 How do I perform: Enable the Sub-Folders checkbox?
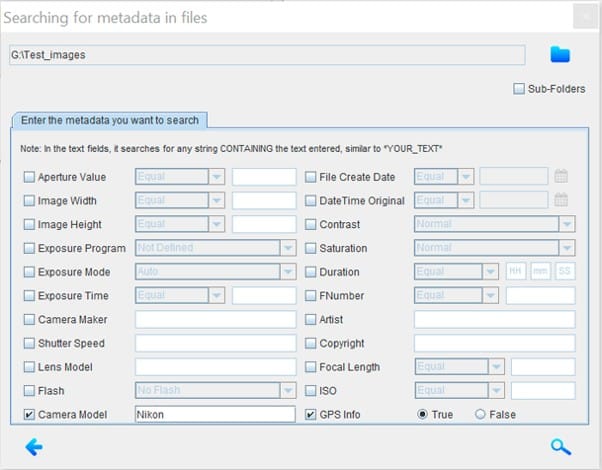[x=518, y=89]
